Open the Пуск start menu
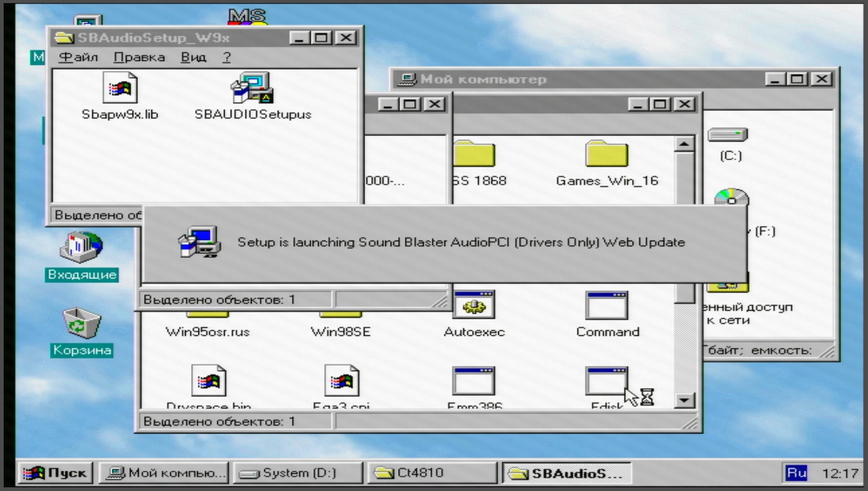This screenshot has height=491, width=868. point(56,473)
